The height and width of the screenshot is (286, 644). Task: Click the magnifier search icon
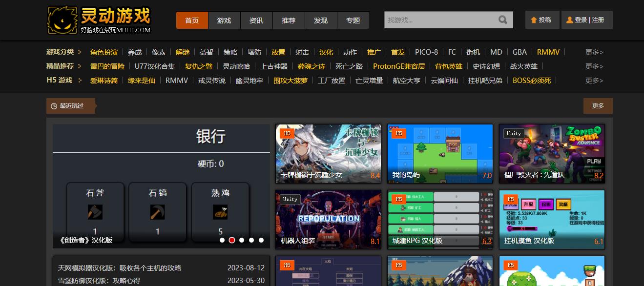[x=502, y=20]
